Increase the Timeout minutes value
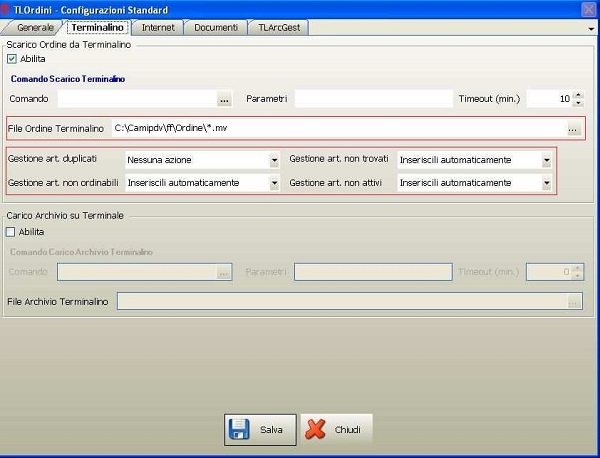This screenshot has width=600, height=458. click(578, 95)
